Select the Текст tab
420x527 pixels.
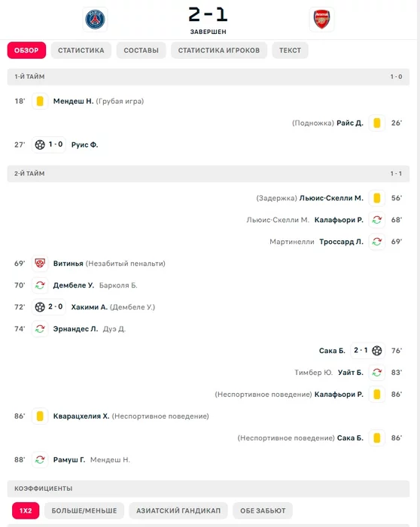[x=290, y=50]
